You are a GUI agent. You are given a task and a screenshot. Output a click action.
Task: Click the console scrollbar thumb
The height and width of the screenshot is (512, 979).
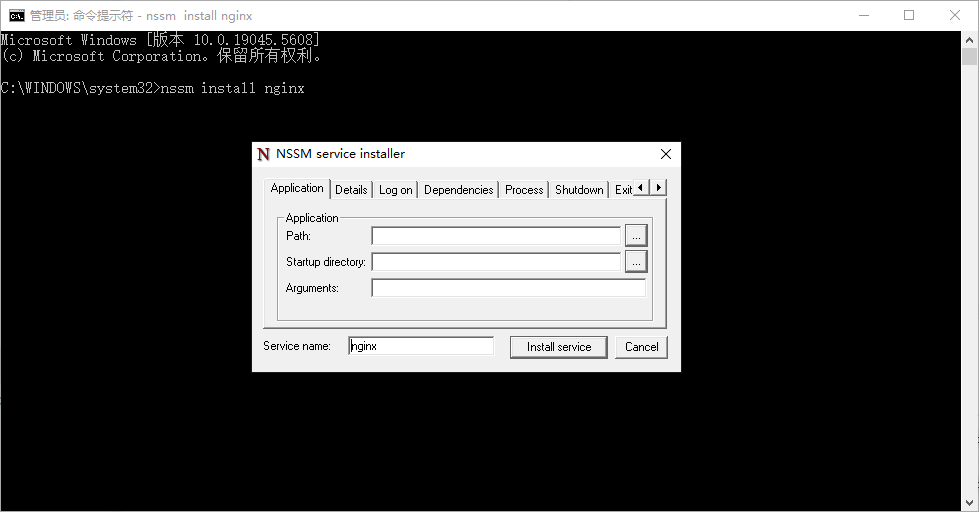(969, 57)
